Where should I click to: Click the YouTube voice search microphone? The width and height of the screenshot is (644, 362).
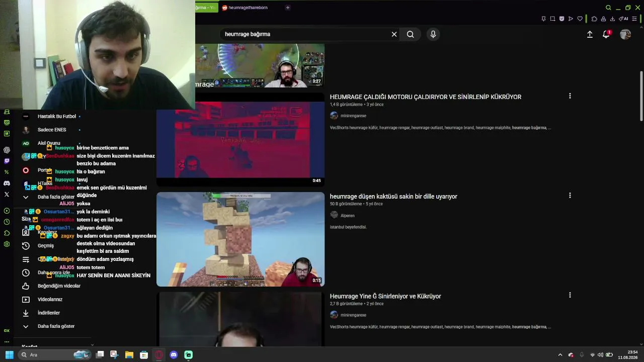click(x=433, y=34)
